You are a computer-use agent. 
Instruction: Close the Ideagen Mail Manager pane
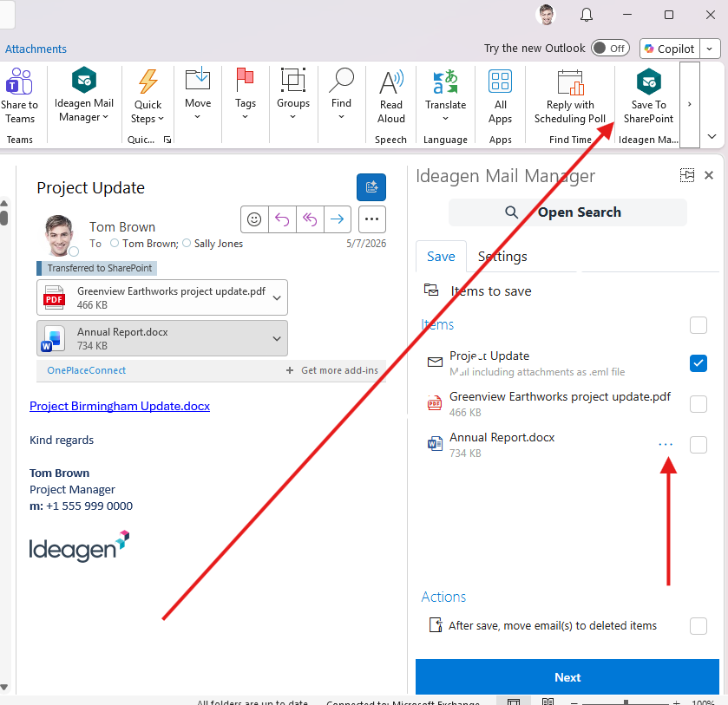coord(709,175)
